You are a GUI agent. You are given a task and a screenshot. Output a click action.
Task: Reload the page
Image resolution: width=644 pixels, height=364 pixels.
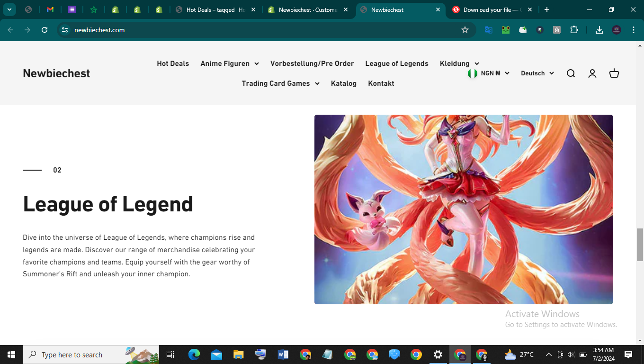point(45,30)
